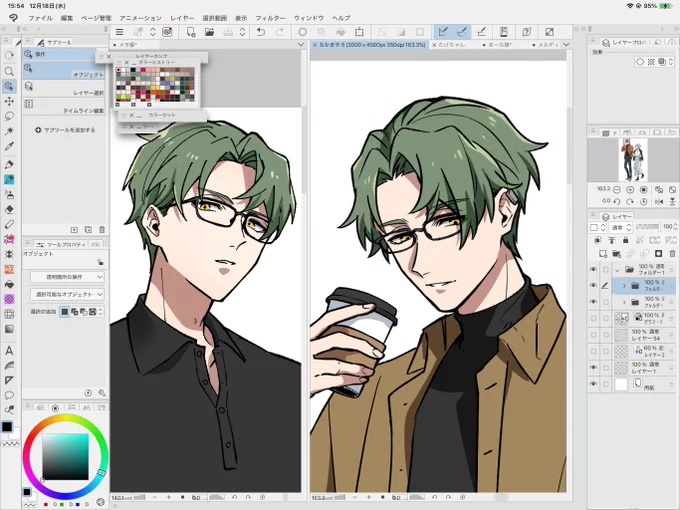Screen dimensions: 680x510
Task: Click the Open file folder icon
Action: (209, 32)
